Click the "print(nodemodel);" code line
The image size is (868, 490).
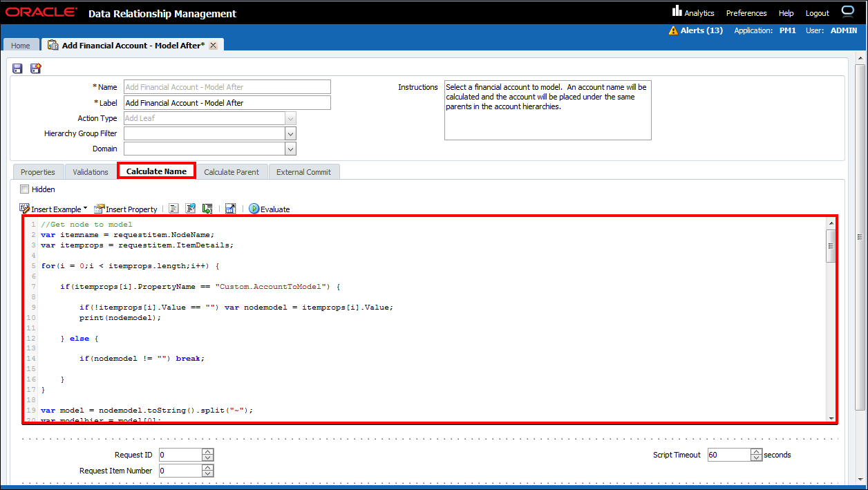pos(120,317)
